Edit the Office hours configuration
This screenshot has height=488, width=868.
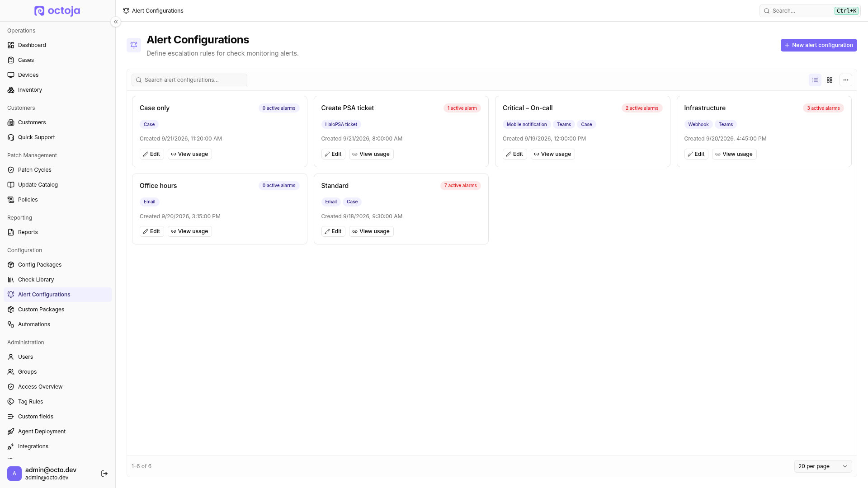coord(152,231)
